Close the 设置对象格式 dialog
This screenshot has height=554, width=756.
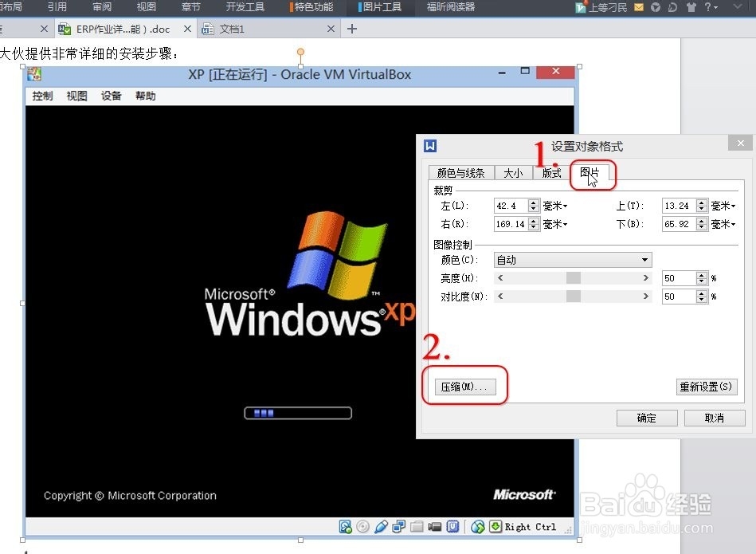(x=741, y=143)
